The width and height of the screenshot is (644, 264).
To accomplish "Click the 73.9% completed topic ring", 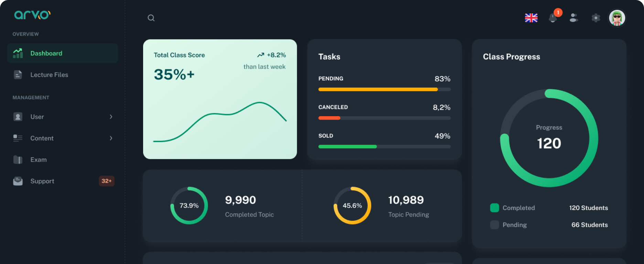I will coord(189,206).
